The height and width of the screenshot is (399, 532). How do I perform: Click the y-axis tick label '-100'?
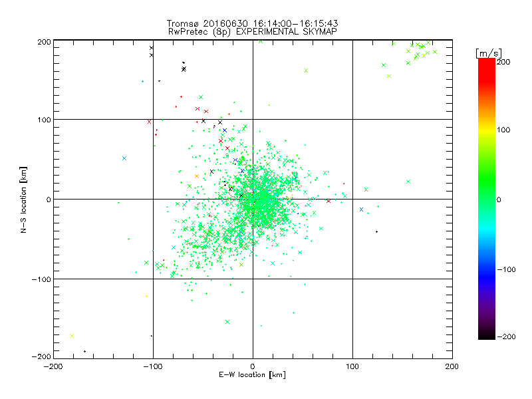click(x=41, y=279)
